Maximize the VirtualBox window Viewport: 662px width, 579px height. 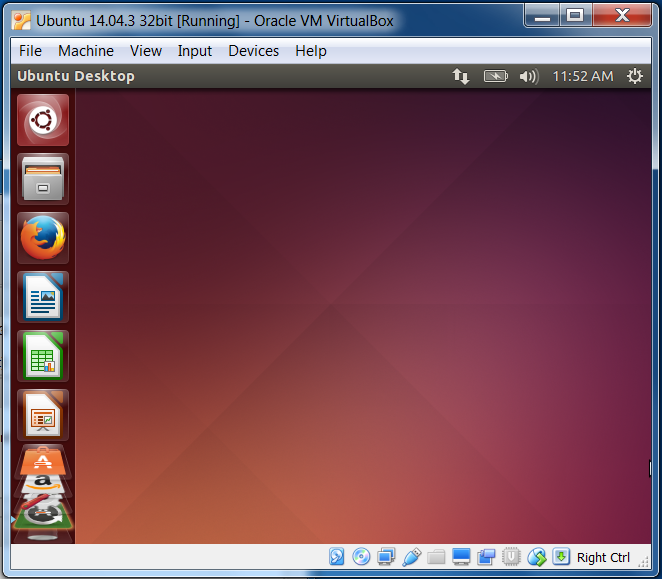tap(575, 16)
